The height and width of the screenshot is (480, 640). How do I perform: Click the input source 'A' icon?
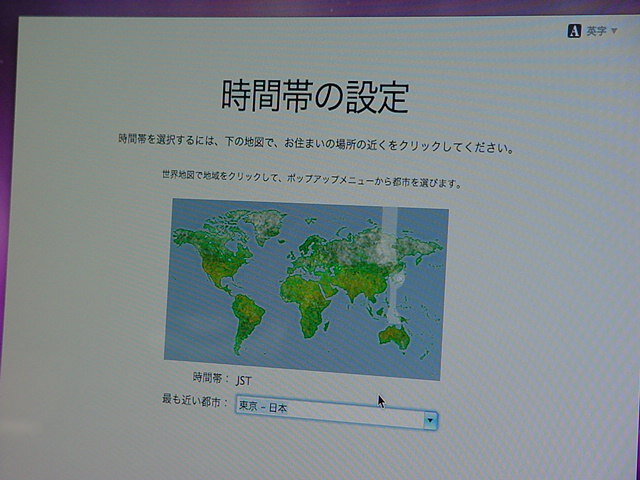tap(574, 31)
